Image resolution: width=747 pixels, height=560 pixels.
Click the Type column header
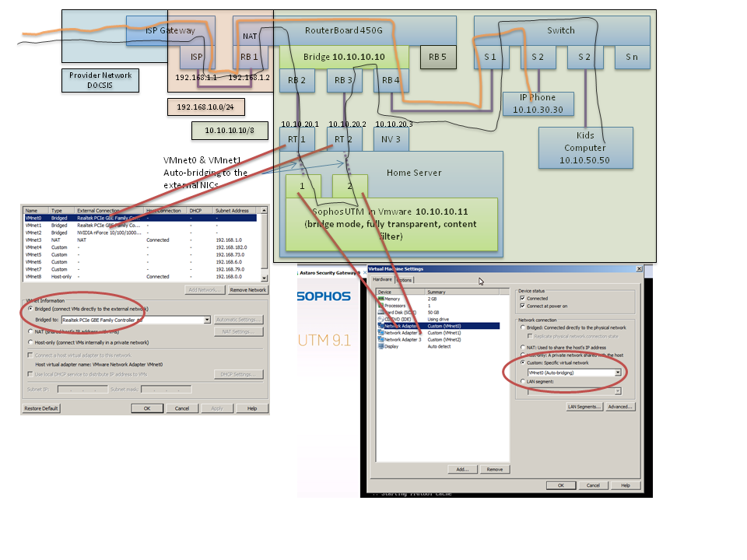(62, 211)
